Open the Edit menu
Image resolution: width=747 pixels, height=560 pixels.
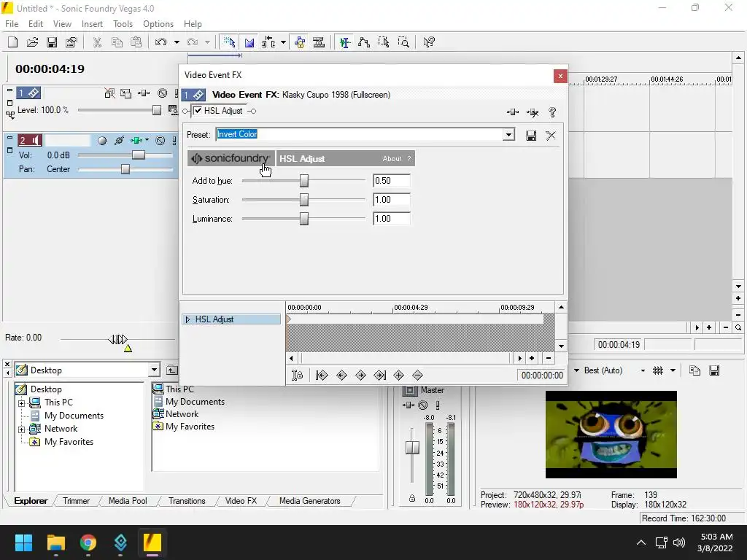(36, 24)
